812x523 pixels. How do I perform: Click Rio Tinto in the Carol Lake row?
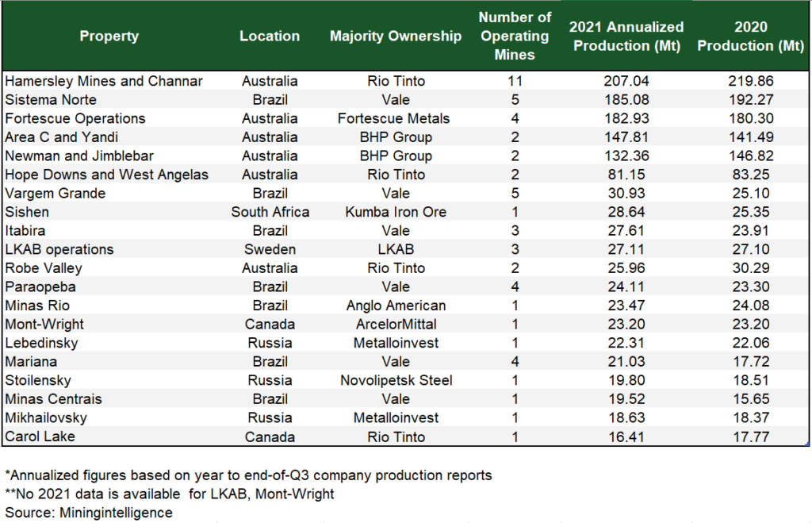(x=396, y=436)
